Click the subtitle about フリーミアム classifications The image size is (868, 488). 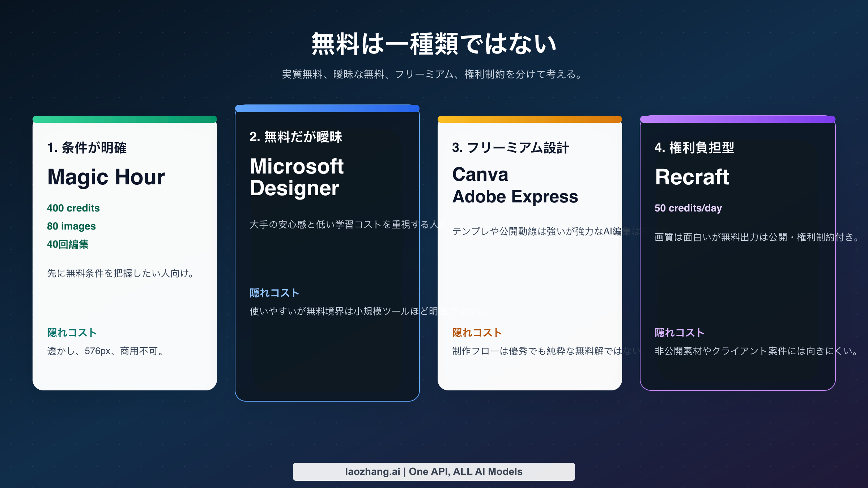pos(433,75)
